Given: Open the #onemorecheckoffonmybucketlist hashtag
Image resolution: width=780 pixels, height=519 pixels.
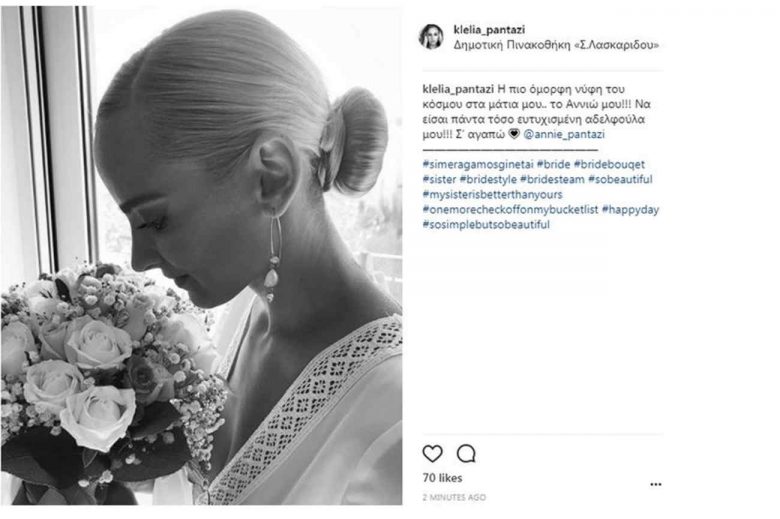Looking at the screenshot, I should pos(510,209).
